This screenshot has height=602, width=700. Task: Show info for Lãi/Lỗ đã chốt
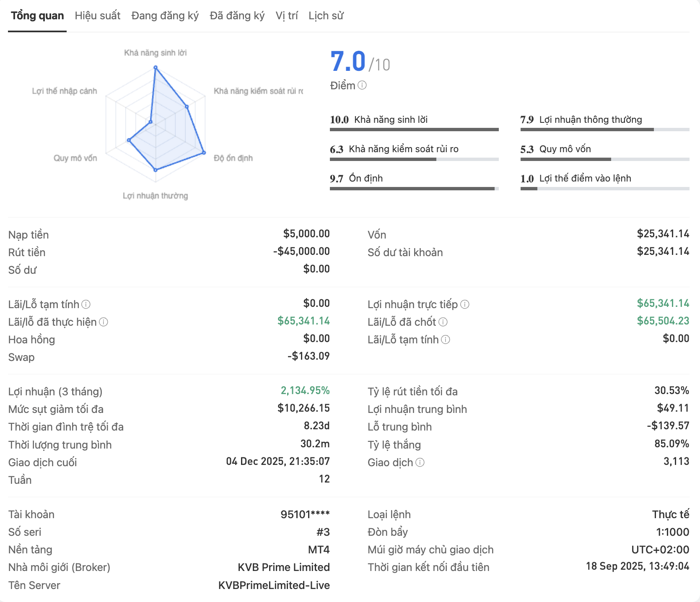(443, 322)
